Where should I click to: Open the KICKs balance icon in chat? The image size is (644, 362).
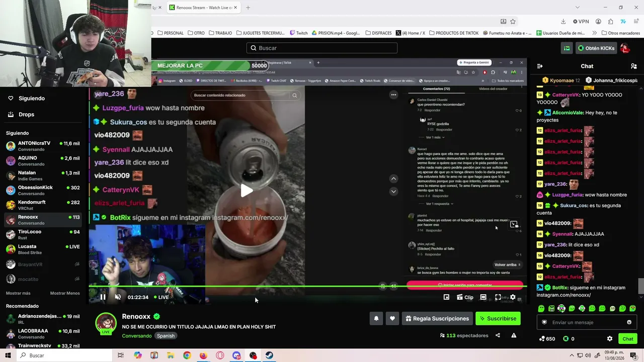(566, 339)
